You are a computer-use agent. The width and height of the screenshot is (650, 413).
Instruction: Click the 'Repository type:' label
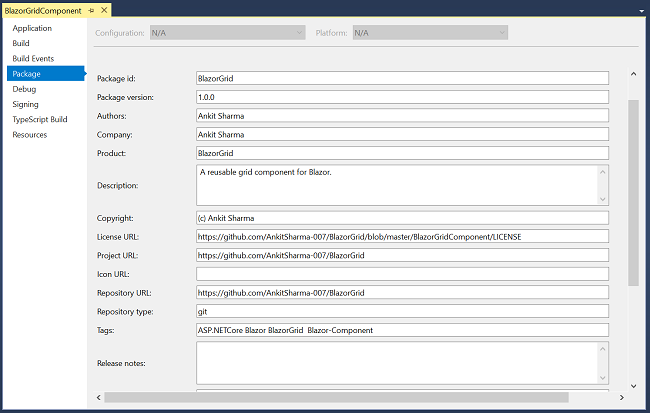pos(125,311)
